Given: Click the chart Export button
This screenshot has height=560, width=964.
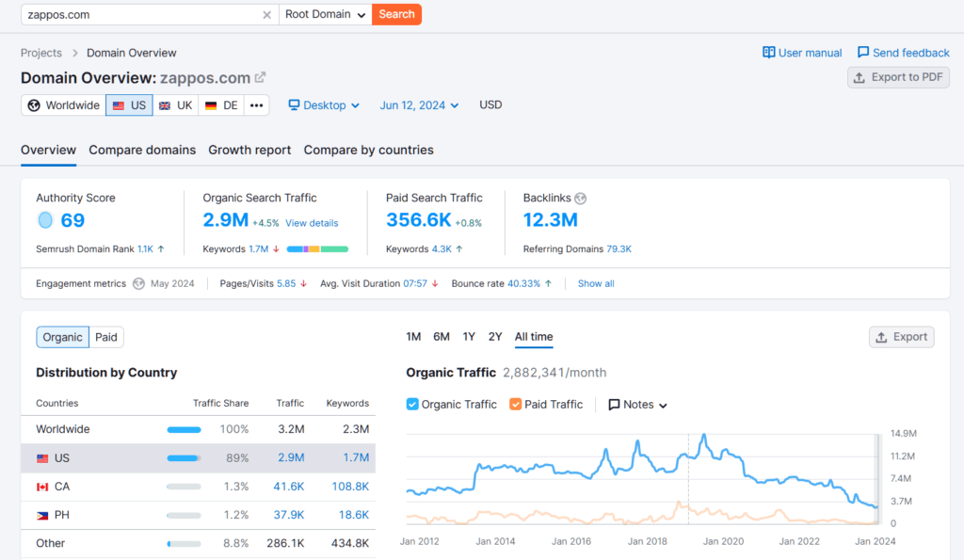Looking at the screenshot, I should (x=901, y=337).
